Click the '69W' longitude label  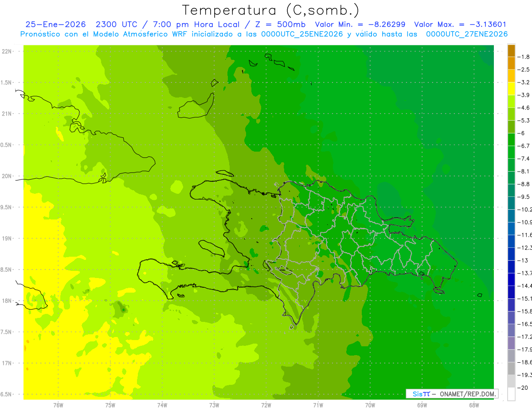pos(422,405)
